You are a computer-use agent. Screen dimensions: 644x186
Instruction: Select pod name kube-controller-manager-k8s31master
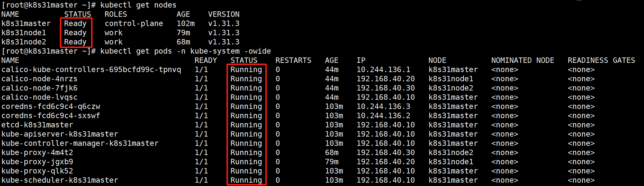point(80,143)
